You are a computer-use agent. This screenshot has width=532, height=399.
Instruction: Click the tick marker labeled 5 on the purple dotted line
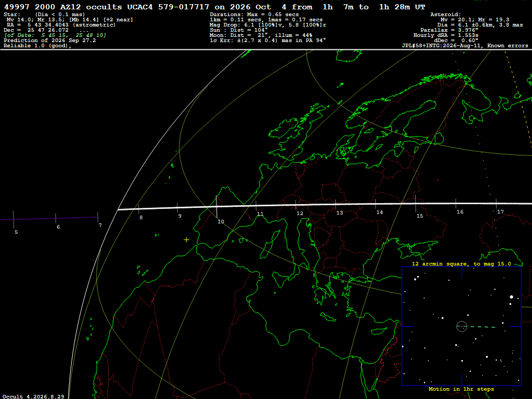(x=14, y=220)
